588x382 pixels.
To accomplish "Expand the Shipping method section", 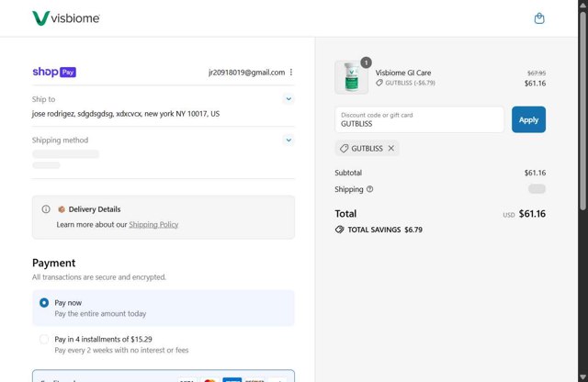I will pos(288,140).
